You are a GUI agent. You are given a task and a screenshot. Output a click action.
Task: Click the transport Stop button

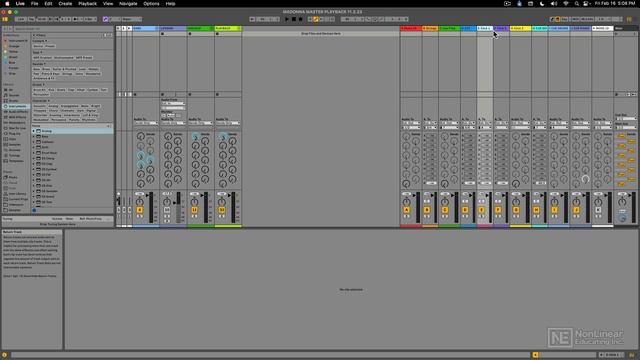(x=294, y=19)
